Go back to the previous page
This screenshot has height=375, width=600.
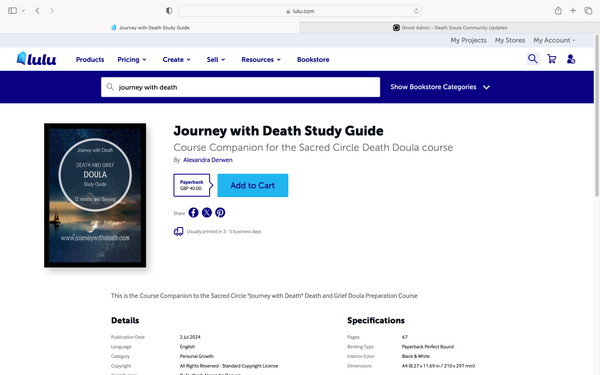(x=38, y=11)
